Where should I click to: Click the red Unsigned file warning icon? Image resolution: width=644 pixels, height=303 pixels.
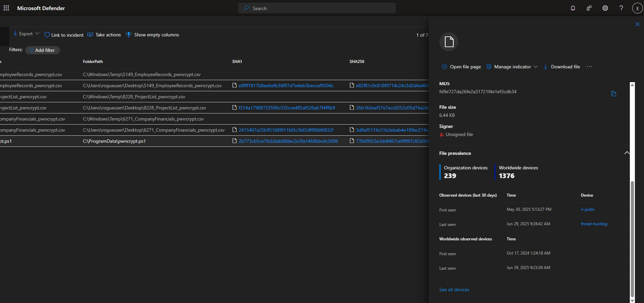coord(441,134)
